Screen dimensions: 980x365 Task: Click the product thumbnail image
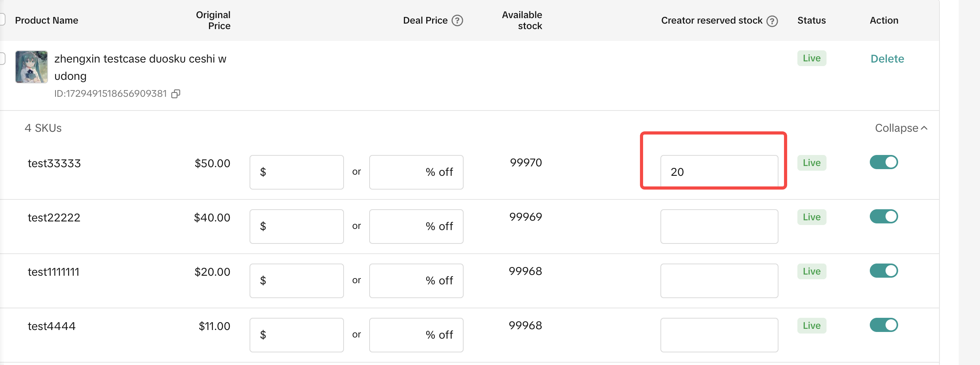(31, 67)
